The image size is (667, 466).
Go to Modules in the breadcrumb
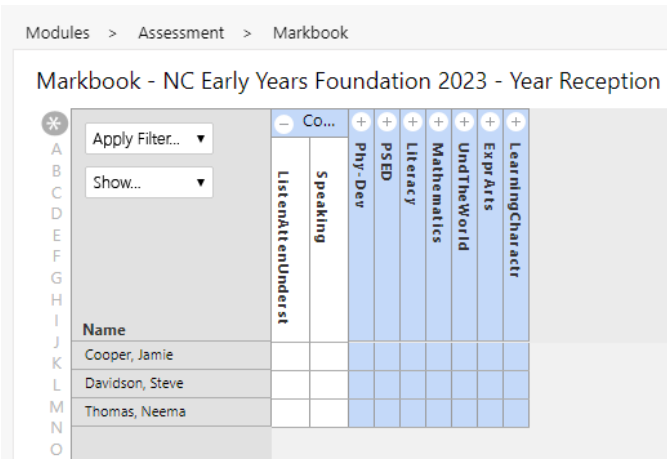[57, 33]
